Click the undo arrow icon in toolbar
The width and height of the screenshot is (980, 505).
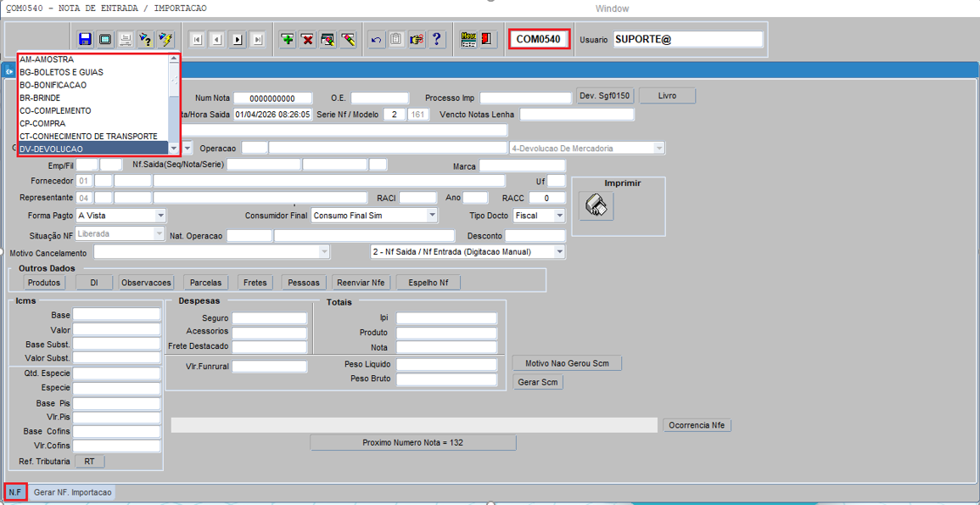tap(377, 40)
